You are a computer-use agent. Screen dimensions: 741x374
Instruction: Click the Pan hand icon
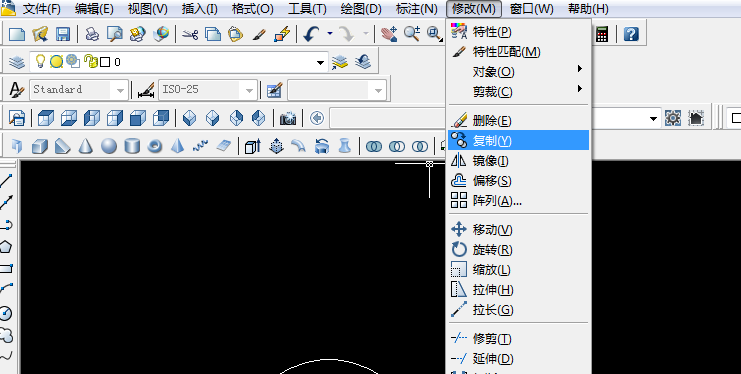(x=389, y=34)
